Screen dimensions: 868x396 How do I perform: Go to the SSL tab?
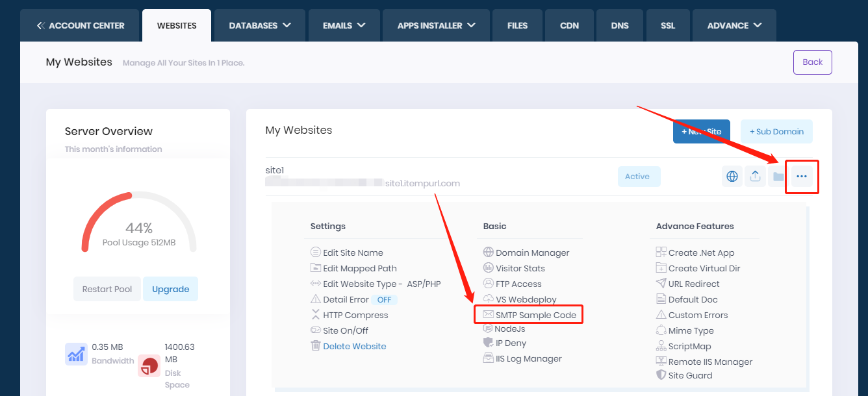668,25
